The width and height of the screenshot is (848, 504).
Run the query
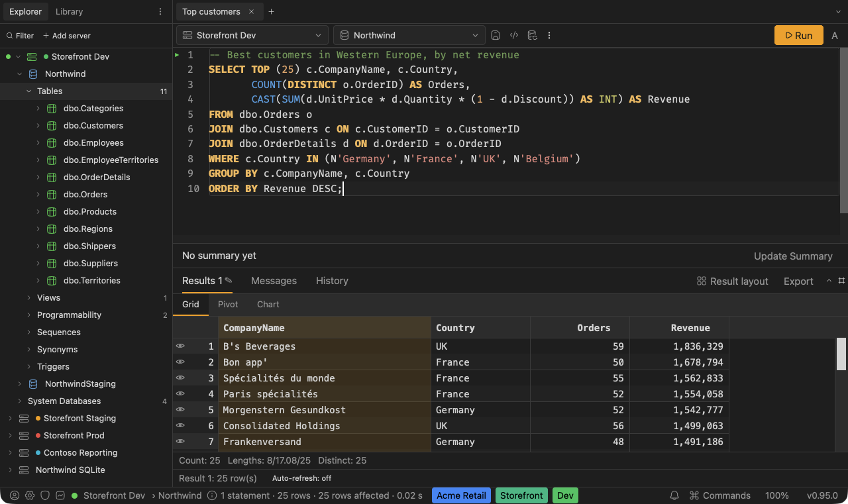tap(798, 35)
